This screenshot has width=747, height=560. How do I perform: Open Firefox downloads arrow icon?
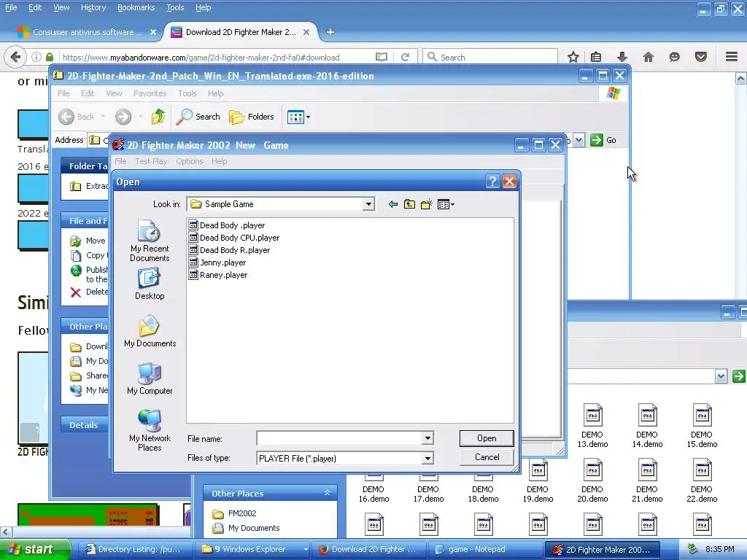[x=622, y=57]
